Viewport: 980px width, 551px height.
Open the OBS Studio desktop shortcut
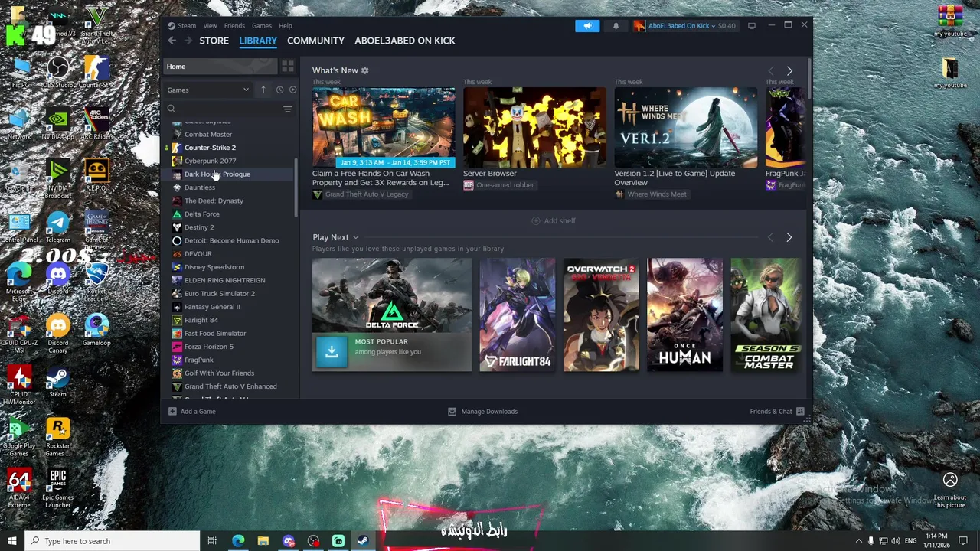(57, 71)
